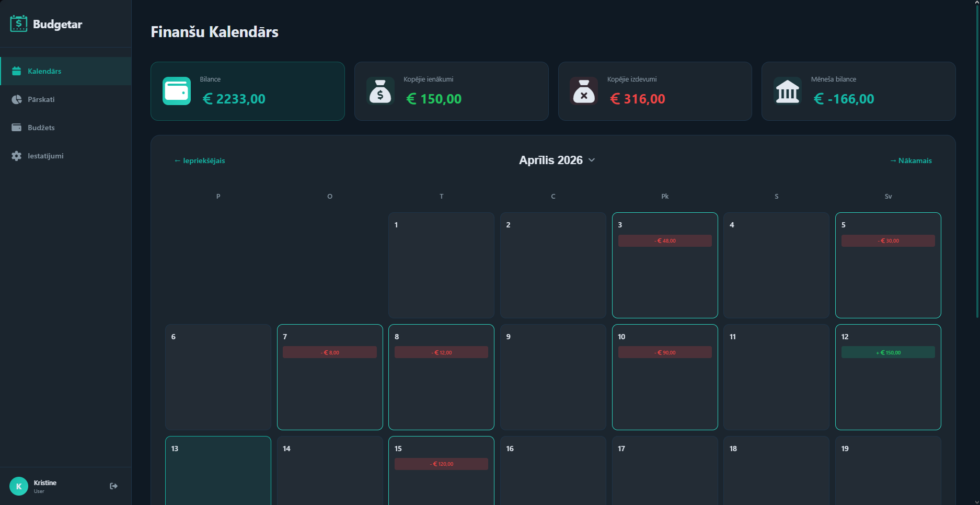Image resolution: width=980 pixels, height=505 pixels.
Task: Select calendar day 3
Action: (x=665, y=265)
